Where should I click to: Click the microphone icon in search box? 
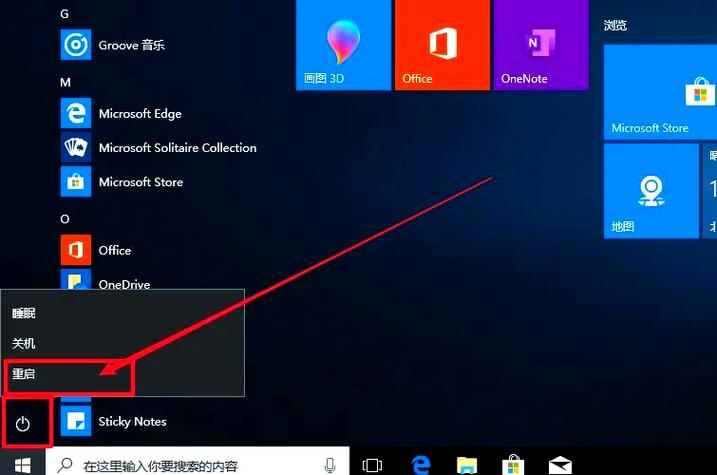tap(330, 465)
